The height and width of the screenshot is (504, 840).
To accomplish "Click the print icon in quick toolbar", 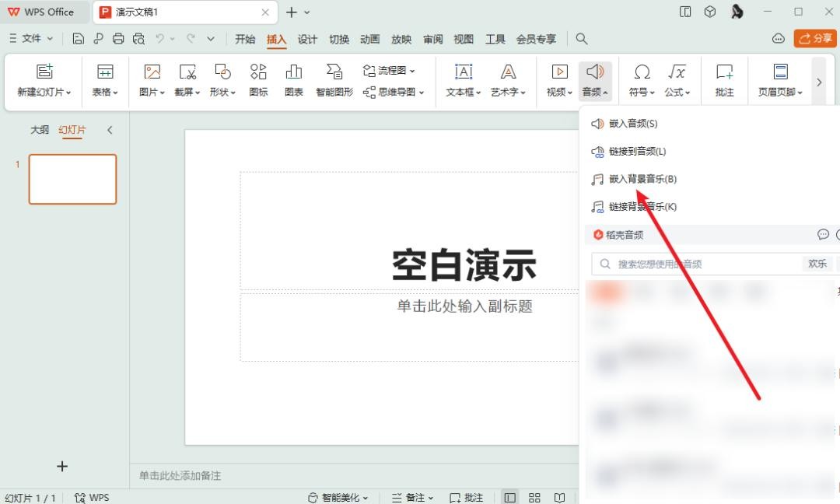I will (118, 39).
